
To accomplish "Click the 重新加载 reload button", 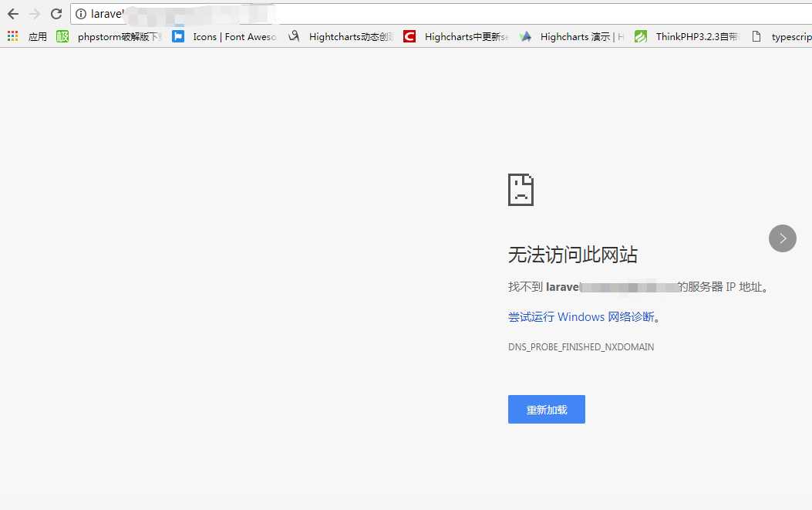I will pos(546,410).
